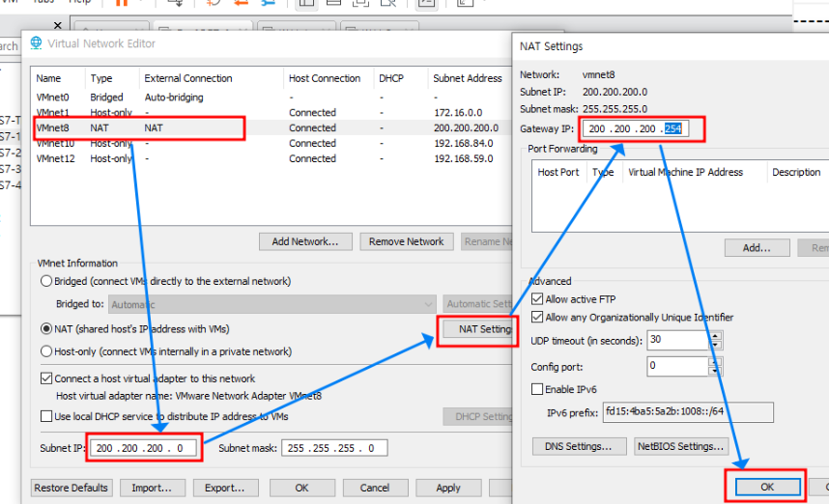This screenshot has width=829, height=504.
Task: Click the Subnet Address column header
Action: (470, 78)
